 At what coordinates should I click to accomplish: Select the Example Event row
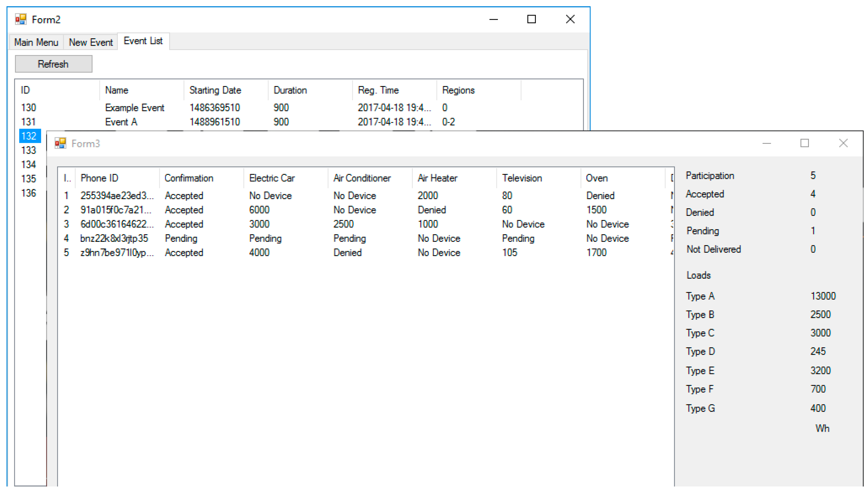pos(134,108)
